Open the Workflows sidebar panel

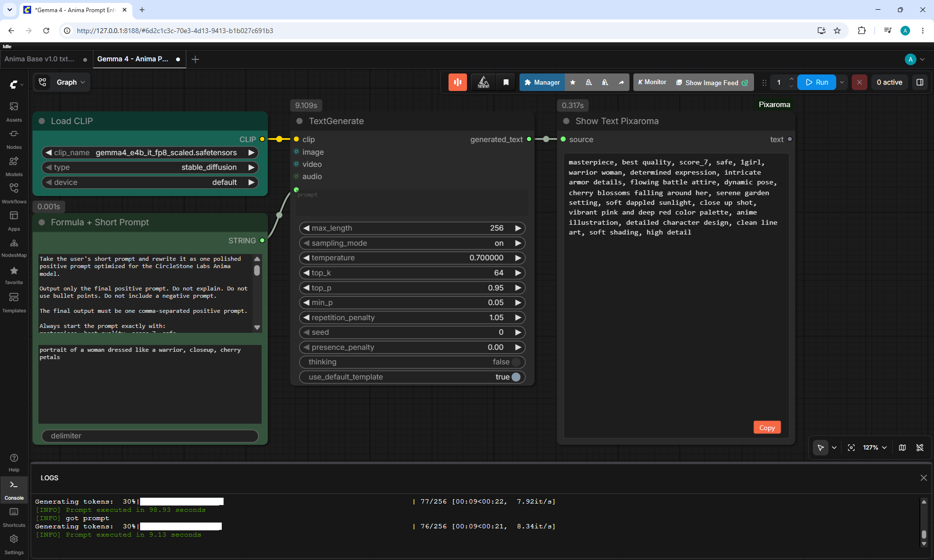14,194
